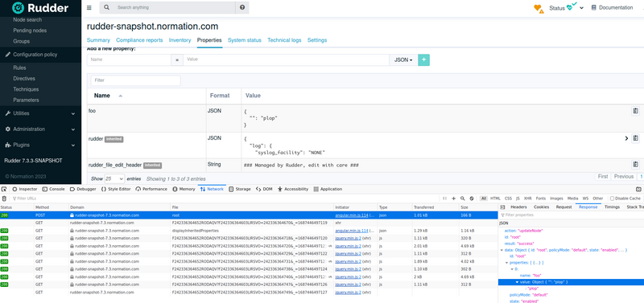Click the green plus add-property button
The width and height of the screenshot is (644, 303).
tap(424, 59)
